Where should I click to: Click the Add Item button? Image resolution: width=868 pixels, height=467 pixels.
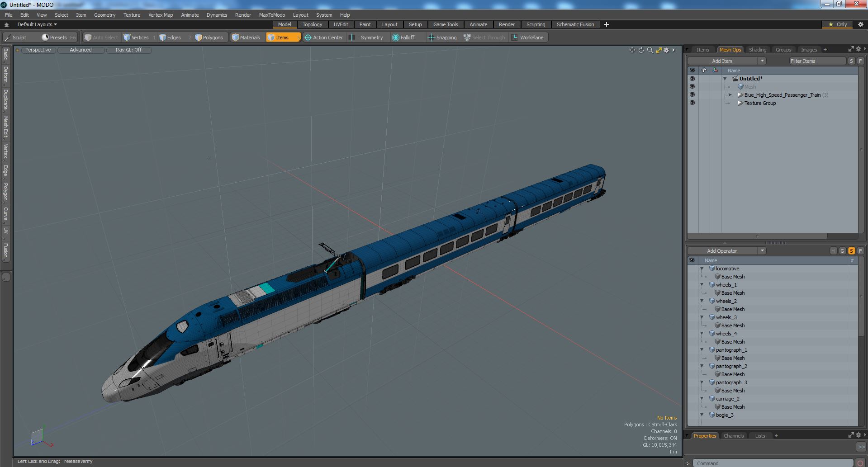[722, 61]
